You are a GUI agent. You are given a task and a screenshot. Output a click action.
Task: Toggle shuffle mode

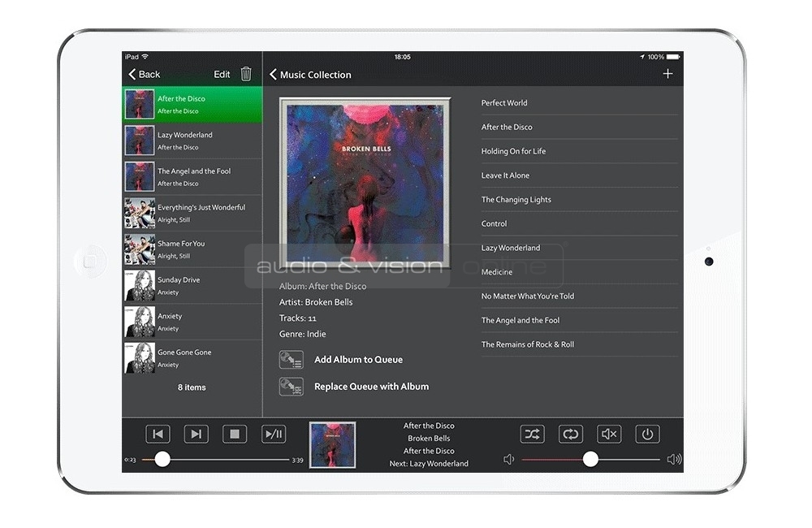(533, 434)
